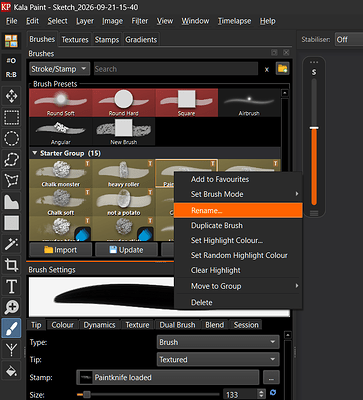
Task: Open the brush Type dropdown
Action: click(x=218, y=342)
